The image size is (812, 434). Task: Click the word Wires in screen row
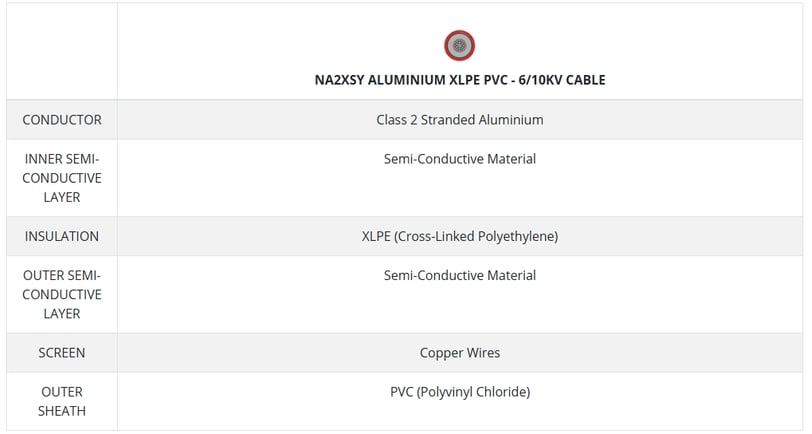pos(483,353)
